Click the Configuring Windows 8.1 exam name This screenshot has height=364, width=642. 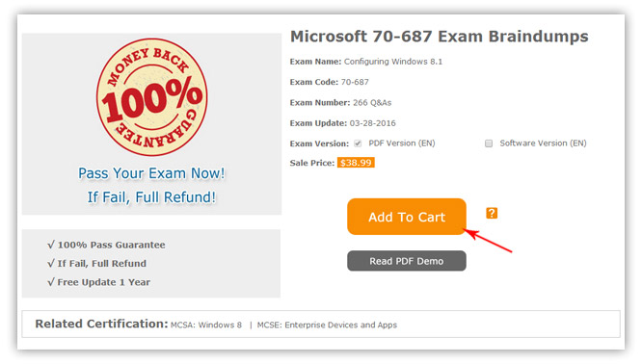(x=393, y=62)
